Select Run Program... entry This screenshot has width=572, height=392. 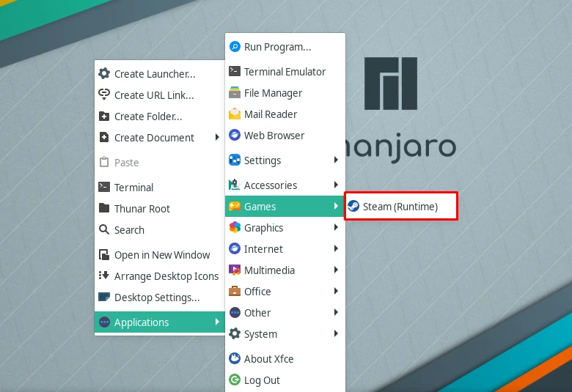pyautogui.click(x=285, y=47)
